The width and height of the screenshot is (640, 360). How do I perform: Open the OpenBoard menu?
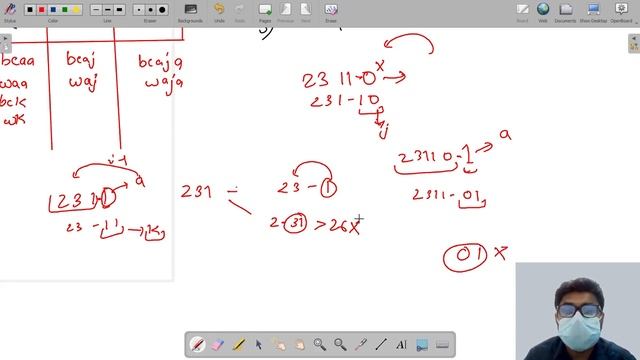pos(621,12)
